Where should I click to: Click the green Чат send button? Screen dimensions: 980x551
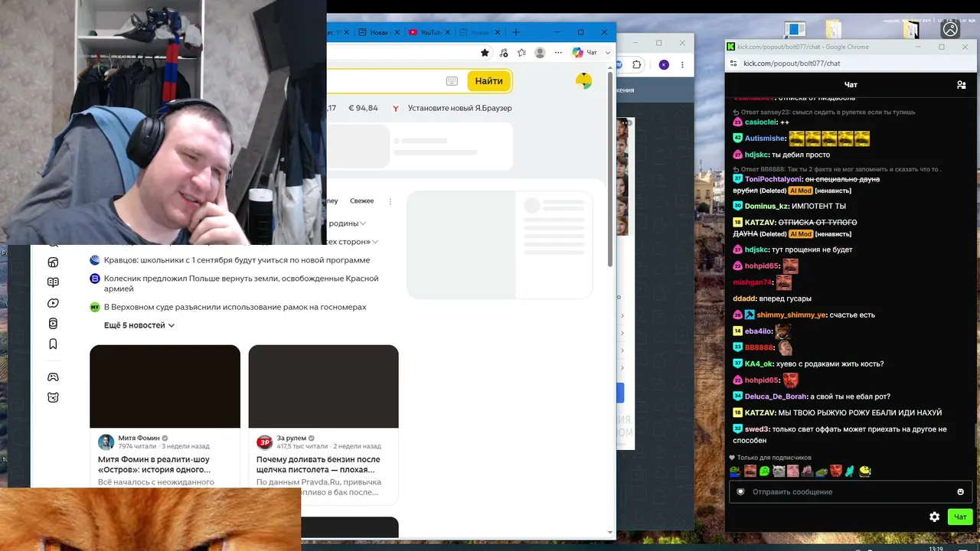[x=960, y=517]
